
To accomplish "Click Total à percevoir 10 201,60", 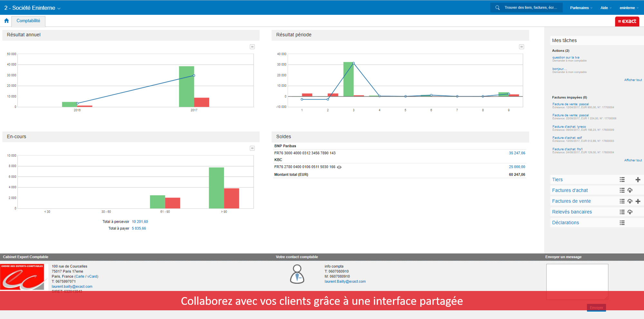I will coord(140,222).
